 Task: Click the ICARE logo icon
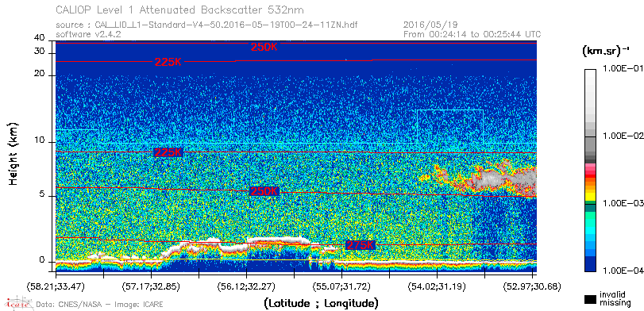point(17,303)
